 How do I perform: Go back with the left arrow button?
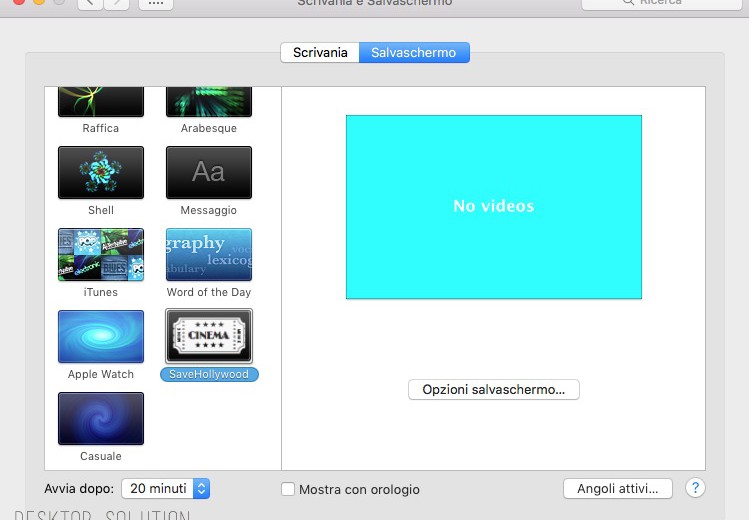[90, 4]
